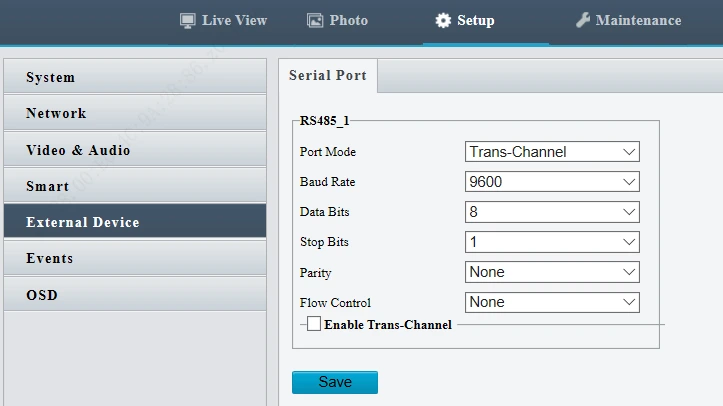Open the System settings menu
The height and width of the screenshot is (406, 723).
point(134,78)
